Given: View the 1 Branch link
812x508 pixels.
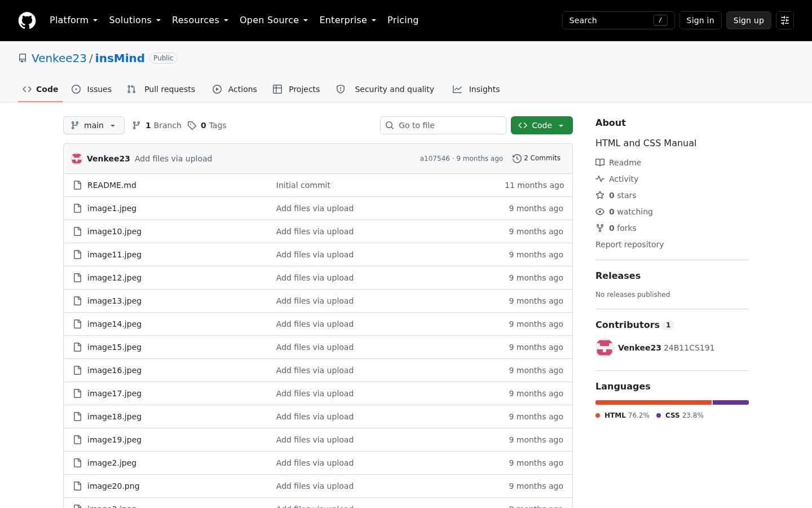Looking at the screenshot, I should 157,125.
